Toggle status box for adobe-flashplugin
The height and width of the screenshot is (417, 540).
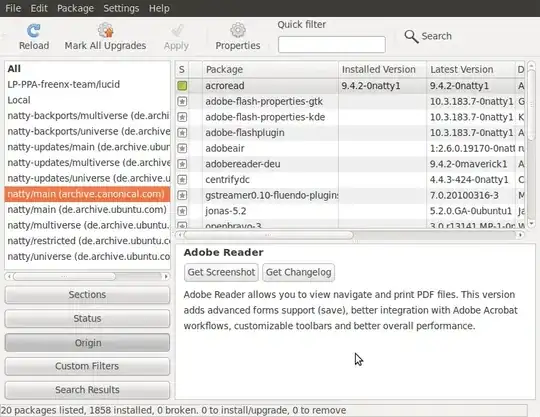182,133
